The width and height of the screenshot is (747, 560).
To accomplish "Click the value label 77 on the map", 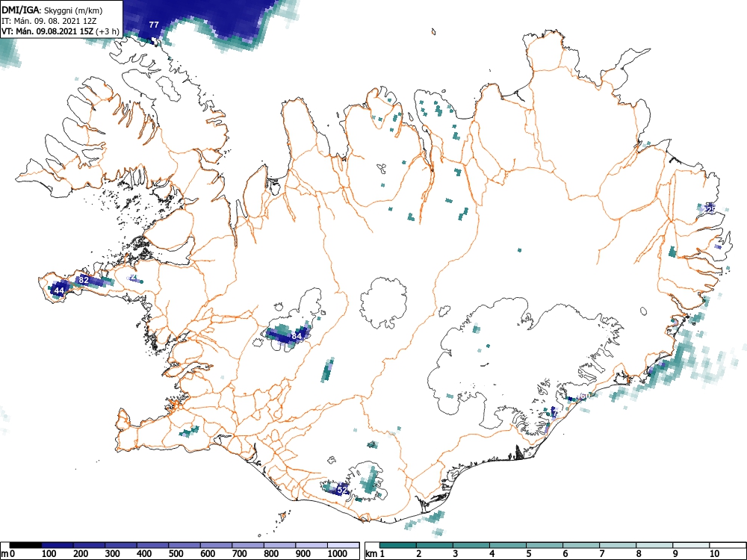I will (x=153, y=25).
